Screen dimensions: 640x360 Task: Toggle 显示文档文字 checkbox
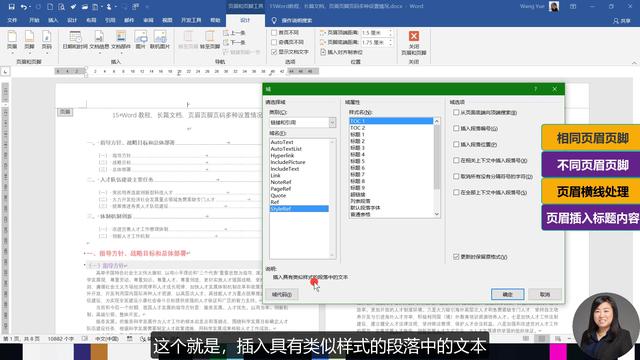274,52
